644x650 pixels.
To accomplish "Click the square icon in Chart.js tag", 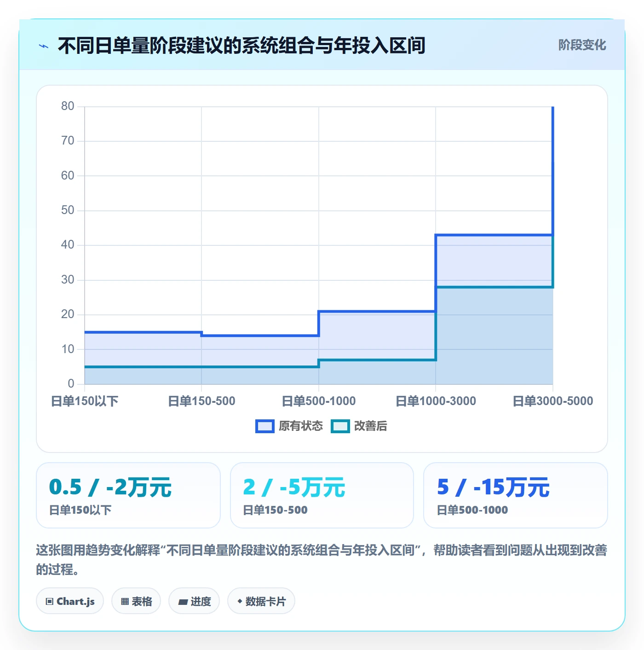I will pos(50,602).
